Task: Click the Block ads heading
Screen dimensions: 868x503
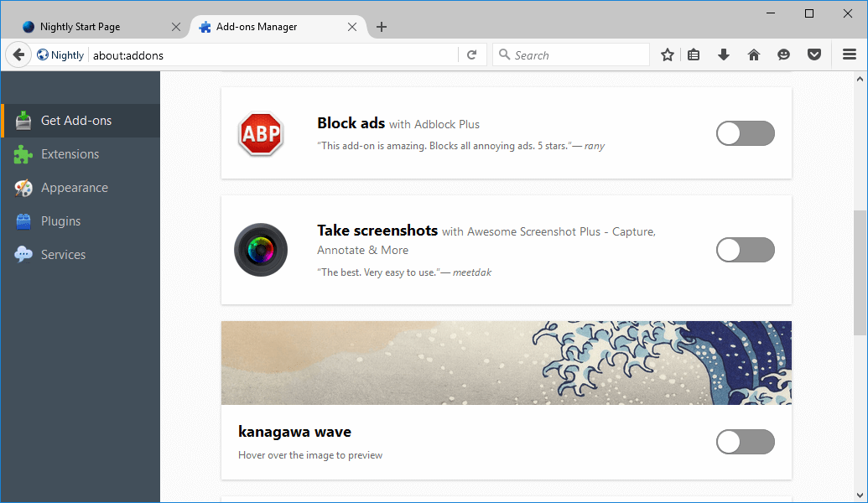Action: click(351, 123)
